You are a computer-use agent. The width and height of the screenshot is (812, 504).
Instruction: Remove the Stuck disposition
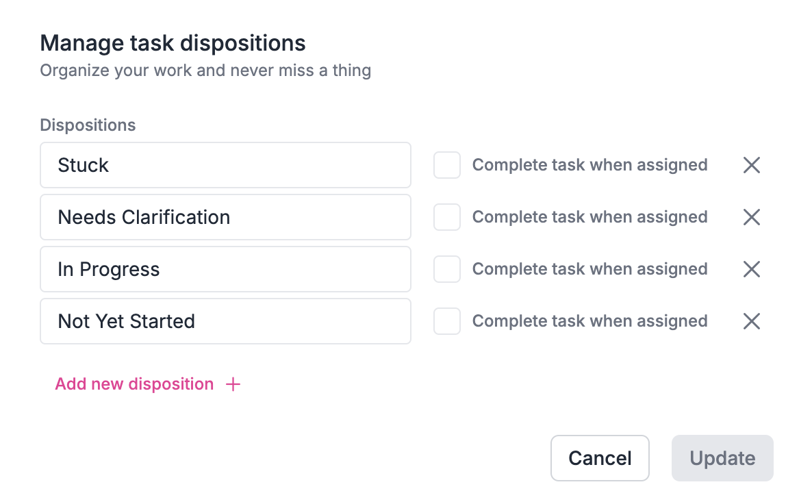(751, 165)
